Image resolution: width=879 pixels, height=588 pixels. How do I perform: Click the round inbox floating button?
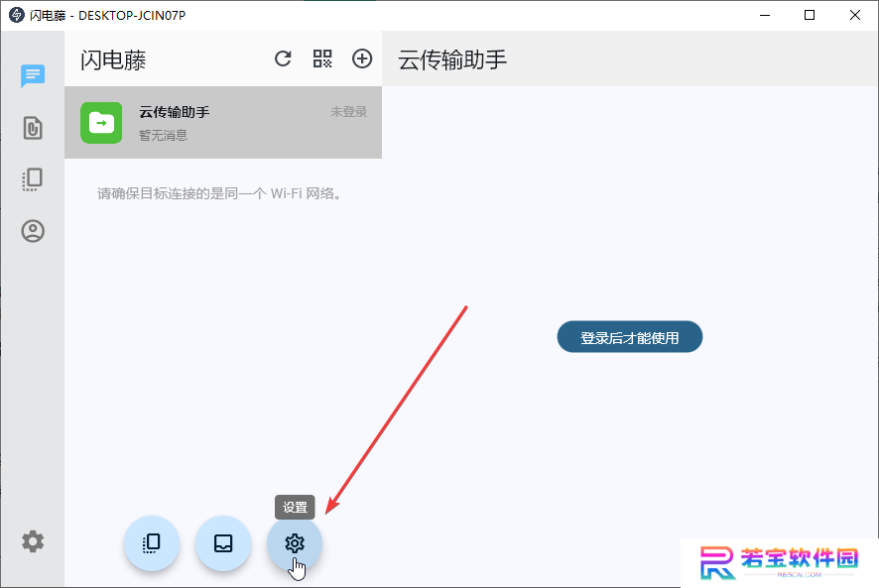pos(223,543)
